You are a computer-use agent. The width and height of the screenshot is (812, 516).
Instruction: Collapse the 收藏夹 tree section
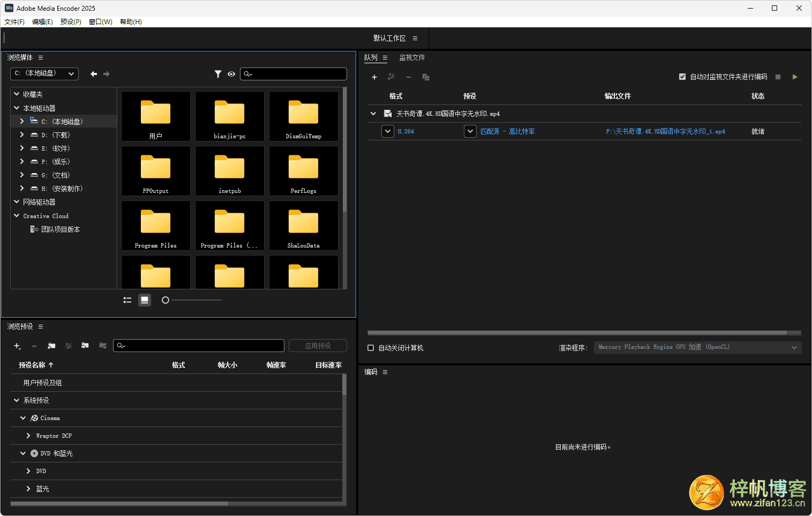tap(17, 94)
